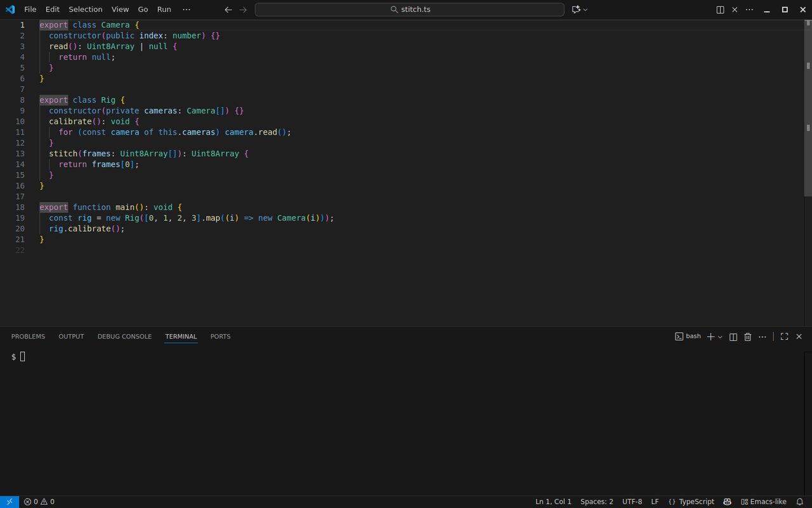Click the Spaces: 2 indentation setting
Viewport: 812px width, 508px height.
(x=597, y=502)
